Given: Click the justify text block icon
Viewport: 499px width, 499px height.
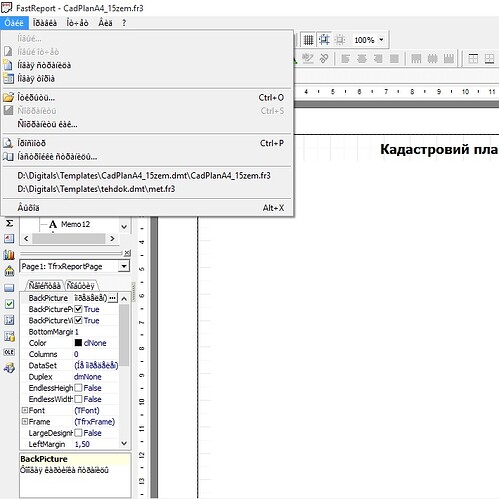Looking at the screenshot, I should point(394,59).
